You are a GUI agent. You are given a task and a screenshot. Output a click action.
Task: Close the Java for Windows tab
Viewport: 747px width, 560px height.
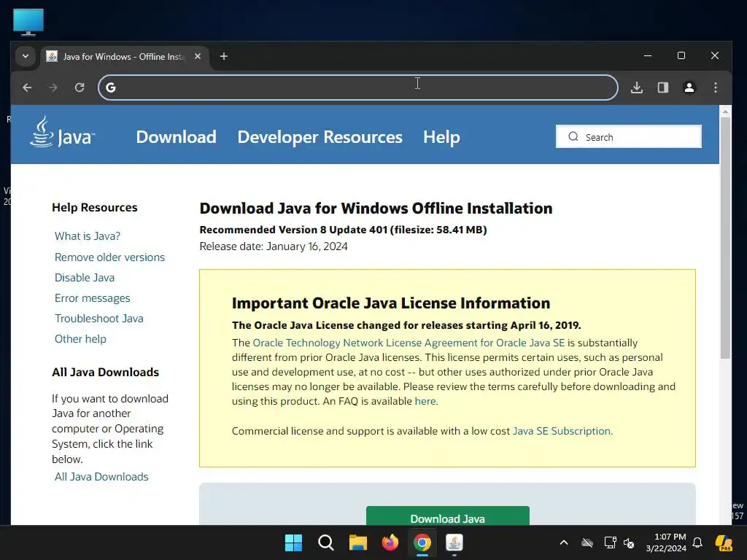[198, 56]
